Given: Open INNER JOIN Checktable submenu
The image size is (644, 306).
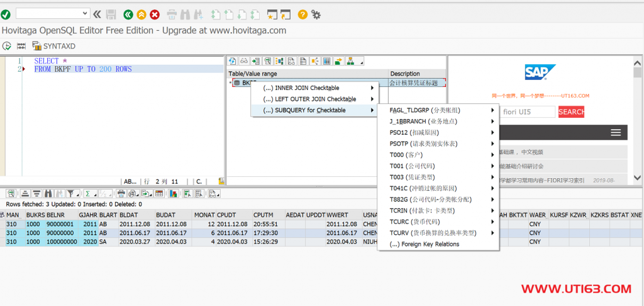Looking at the screenshot, I should pos(314,88).
